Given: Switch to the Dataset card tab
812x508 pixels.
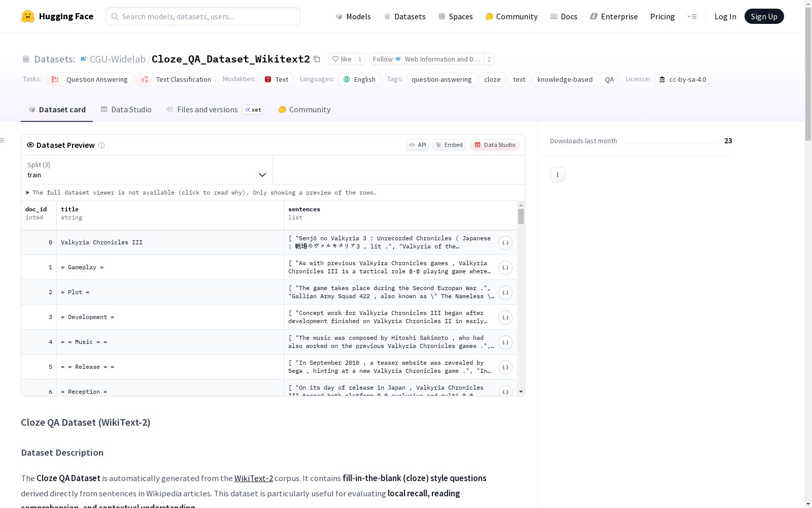Looking at the screenshot, I should [x=57, y=110].
